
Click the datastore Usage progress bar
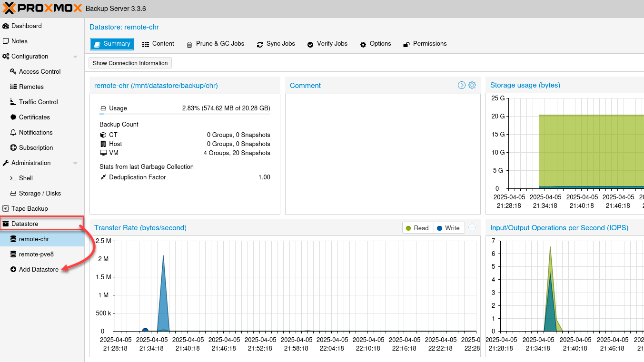point(185,114)
